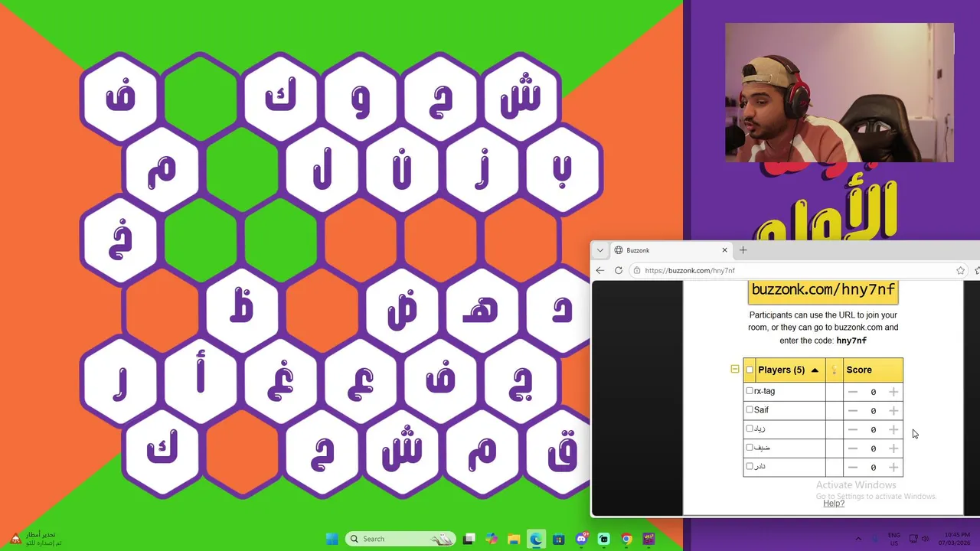Close the Buzzonk tab
This screenshot has width=980, height=551.
coord(724,250)
